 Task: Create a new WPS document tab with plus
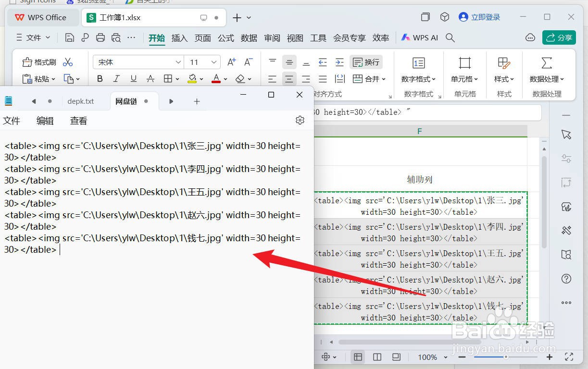coord(237,18)
